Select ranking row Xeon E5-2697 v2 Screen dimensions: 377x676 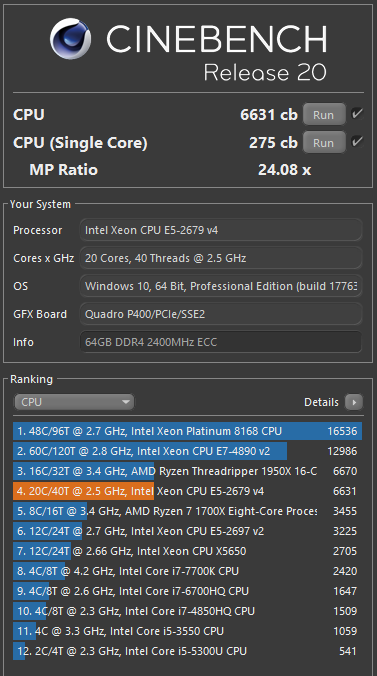pyautogui.click(x=187, y=531)
